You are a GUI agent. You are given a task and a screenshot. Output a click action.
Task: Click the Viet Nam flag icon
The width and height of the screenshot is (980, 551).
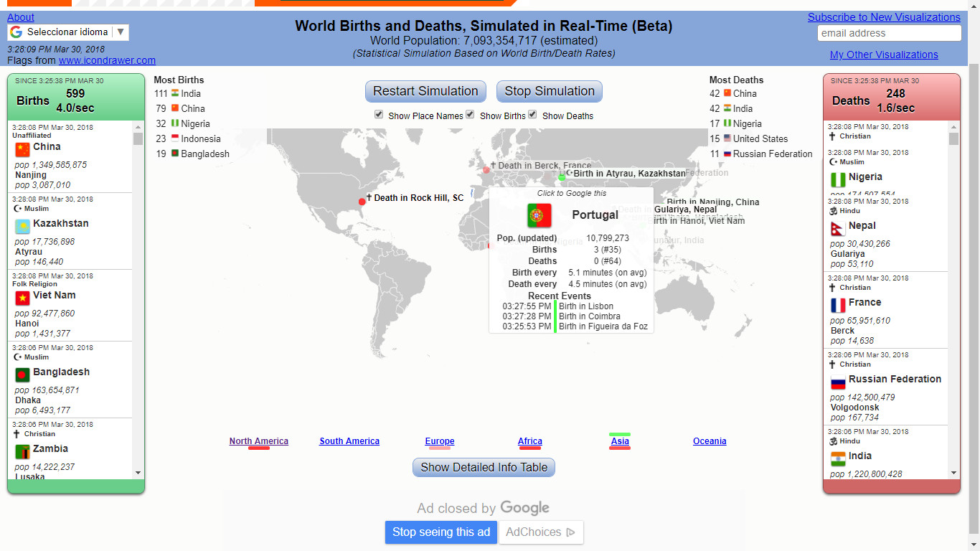(x=23, y=298)
